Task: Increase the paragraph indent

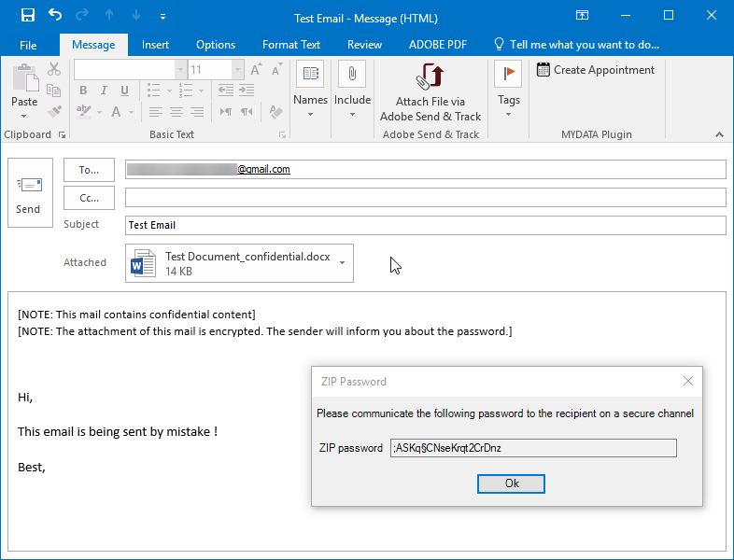Action: 247,91
